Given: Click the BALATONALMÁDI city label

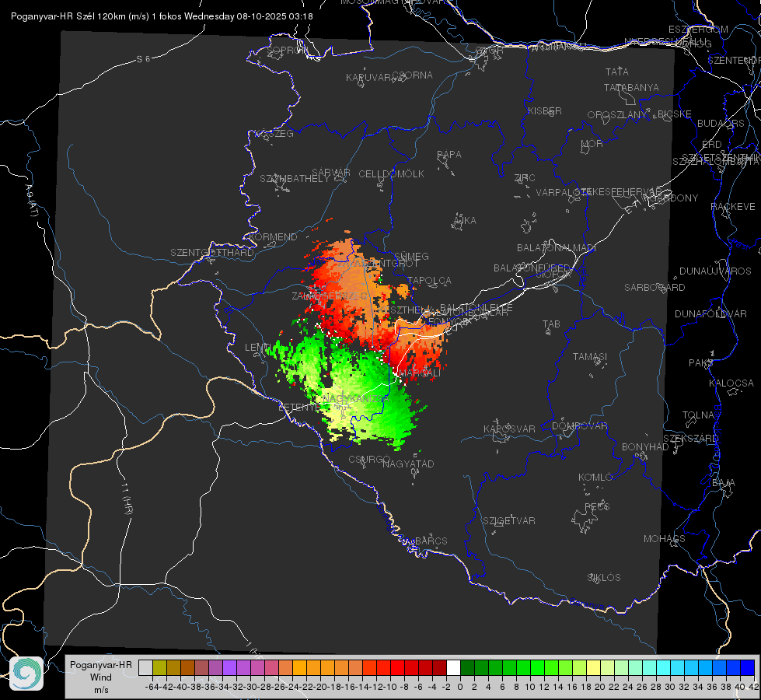Looking at the screenshot, I should 557,248.
